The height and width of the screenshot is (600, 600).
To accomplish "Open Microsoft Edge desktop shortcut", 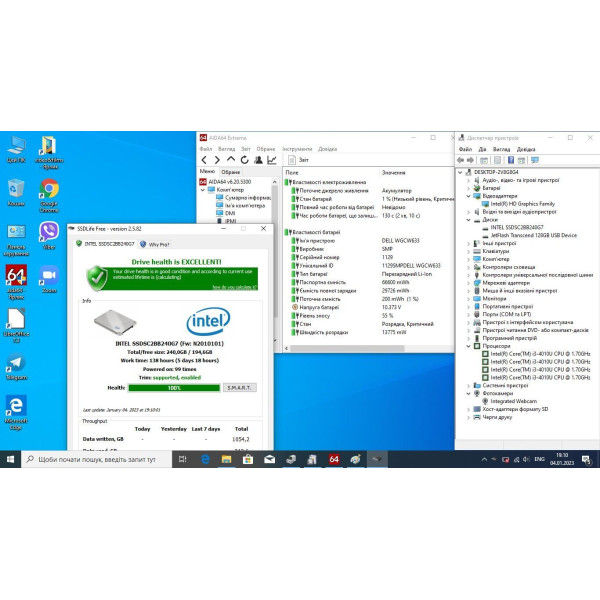I will [16, 412].
